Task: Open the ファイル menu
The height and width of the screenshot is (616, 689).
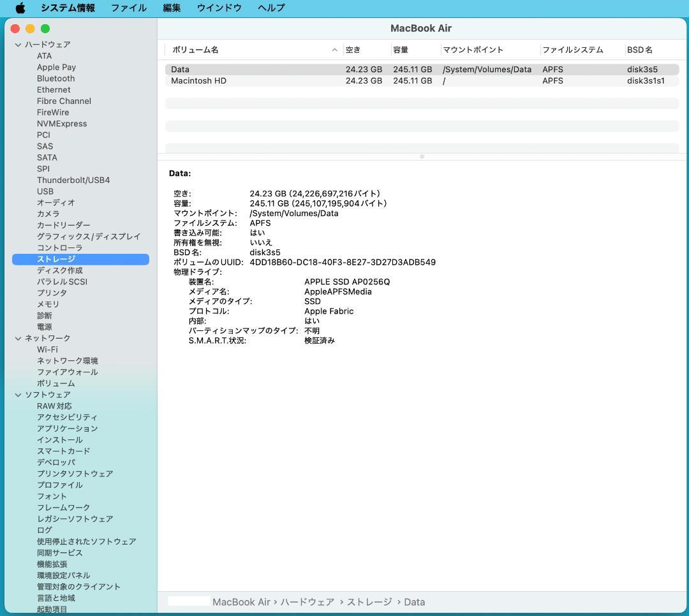Action: pos(128,8)
